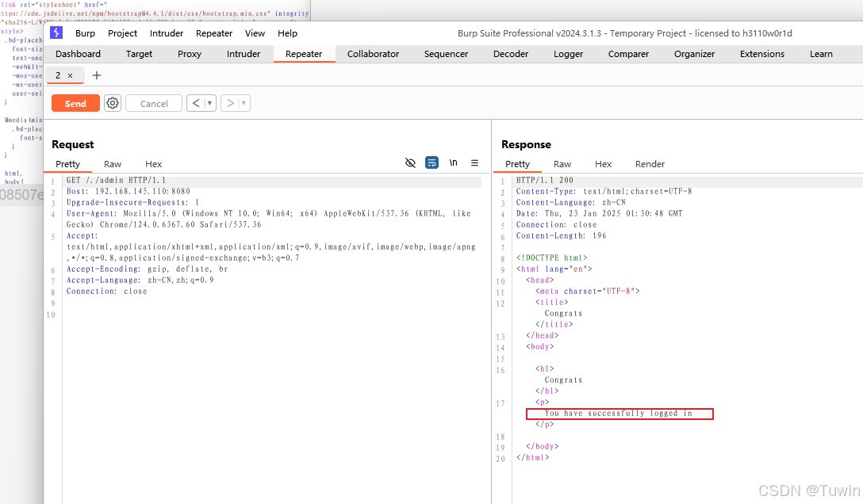
Task: Expand back history dropdown arrow
Action: coord(209,103)
